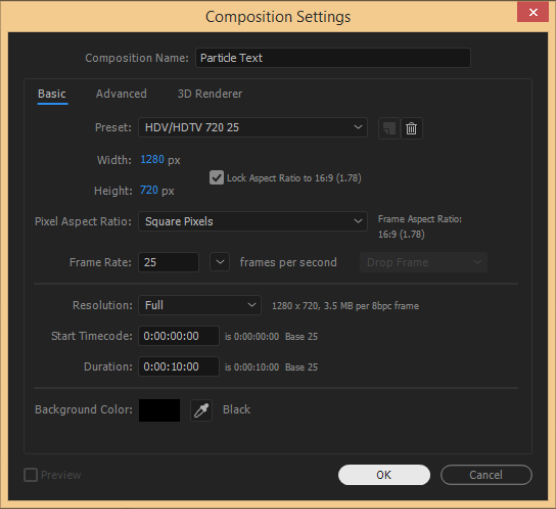The image size is (556, 509).
Task: Select the Basic tab
Action: click(x=52, y=94)
